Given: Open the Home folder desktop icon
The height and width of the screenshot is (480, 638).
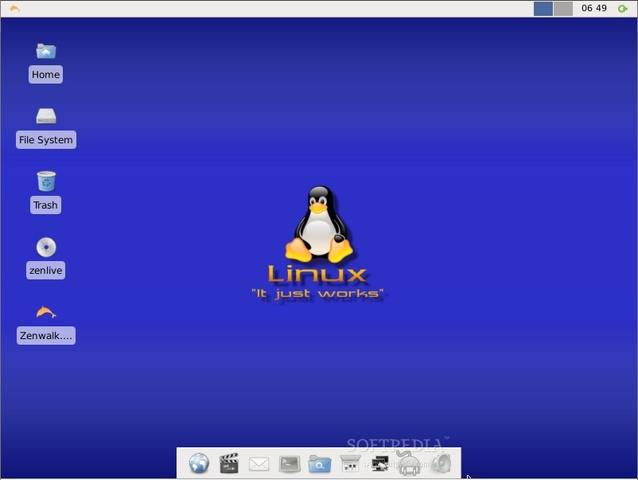Looking at the screenshot, I should click(46, 51).
